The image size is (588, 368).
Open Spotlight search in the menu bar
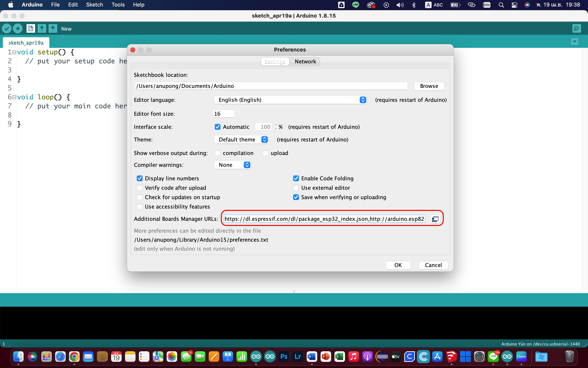click(501, 5)
